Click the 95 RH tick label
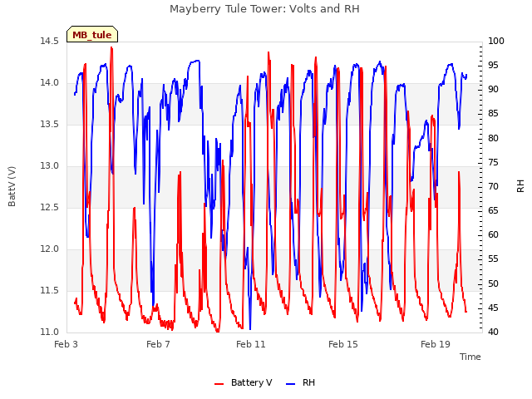This screenshot has width=532, height=399. pos(493,66)
